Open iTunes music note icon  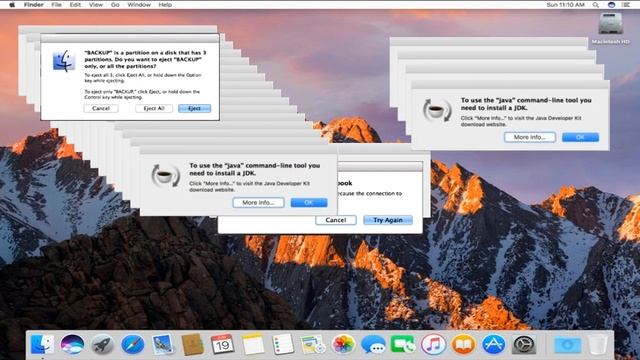(x=433, y=344)
